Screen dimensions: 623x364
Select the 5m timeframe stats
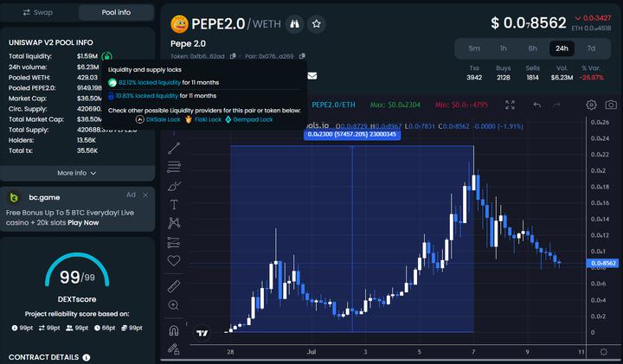(474, 48)
